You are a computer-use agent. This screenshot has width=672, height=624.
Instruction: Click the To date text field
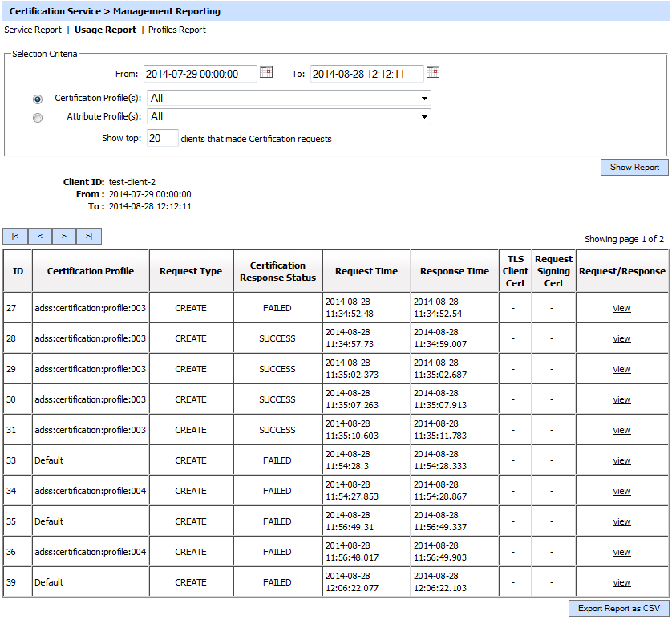[366, 74]
